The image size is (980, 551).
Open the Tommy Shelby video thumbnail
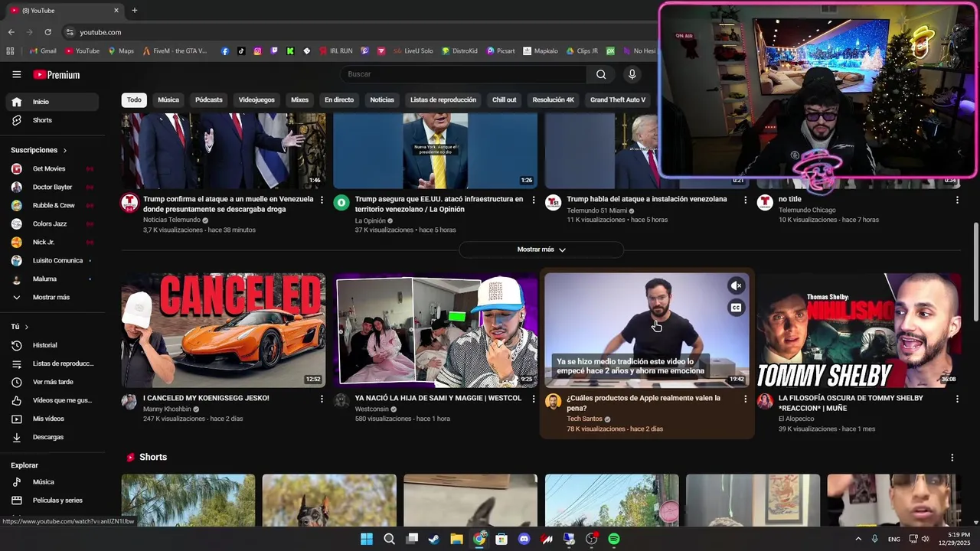click(x=858, y=331)
